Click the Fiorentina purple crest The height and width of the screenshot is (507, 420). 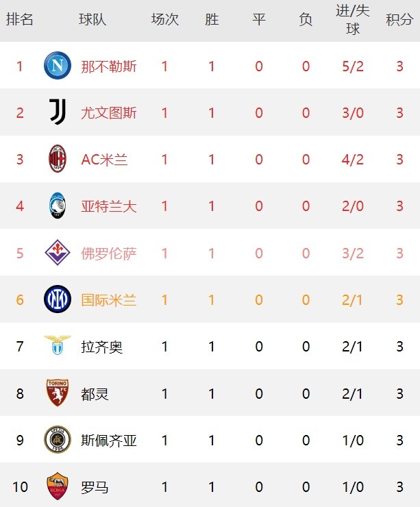[x=57, y=253]
